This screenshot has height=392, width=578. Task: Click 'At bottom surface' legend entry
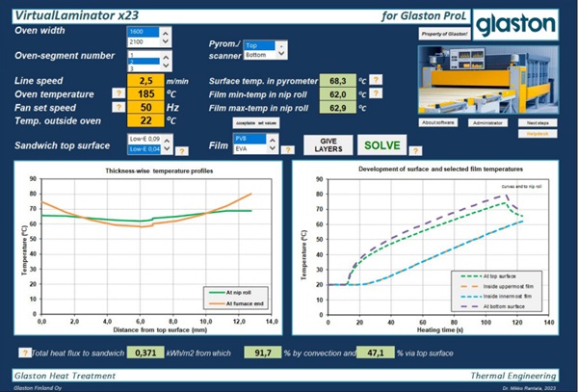[492, 306]
